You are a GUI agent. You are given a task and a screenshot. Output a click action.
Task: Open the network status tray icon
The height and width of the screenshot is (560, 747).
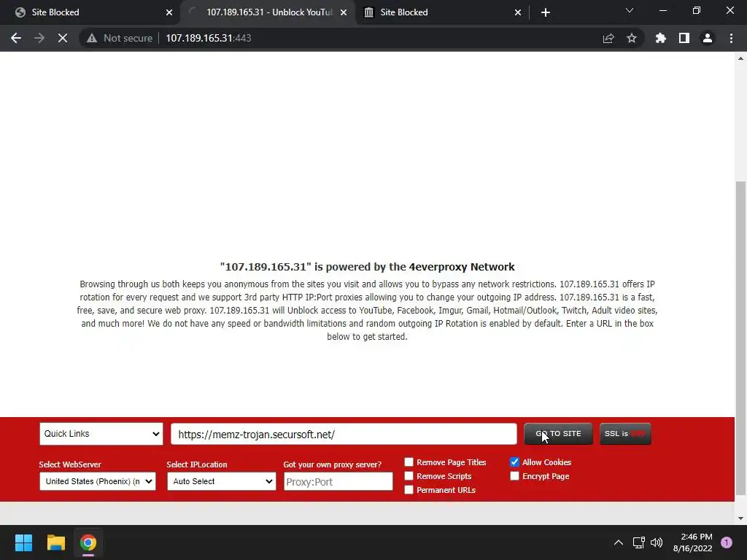(x=638, y=542)
